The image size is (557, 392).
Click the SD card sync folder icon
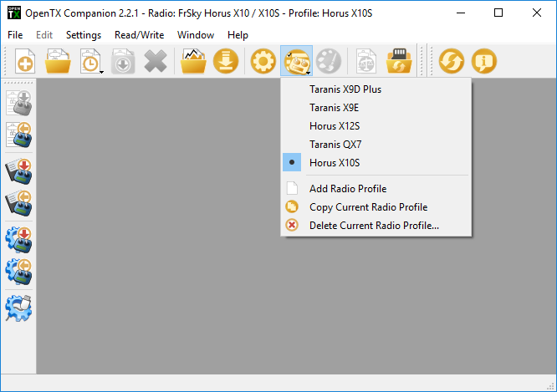coord(399,61)
